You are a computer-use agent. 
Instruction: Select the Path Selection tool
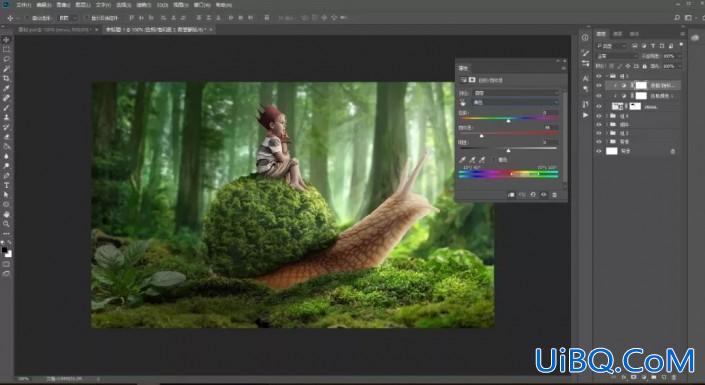(x=6, y=195)
